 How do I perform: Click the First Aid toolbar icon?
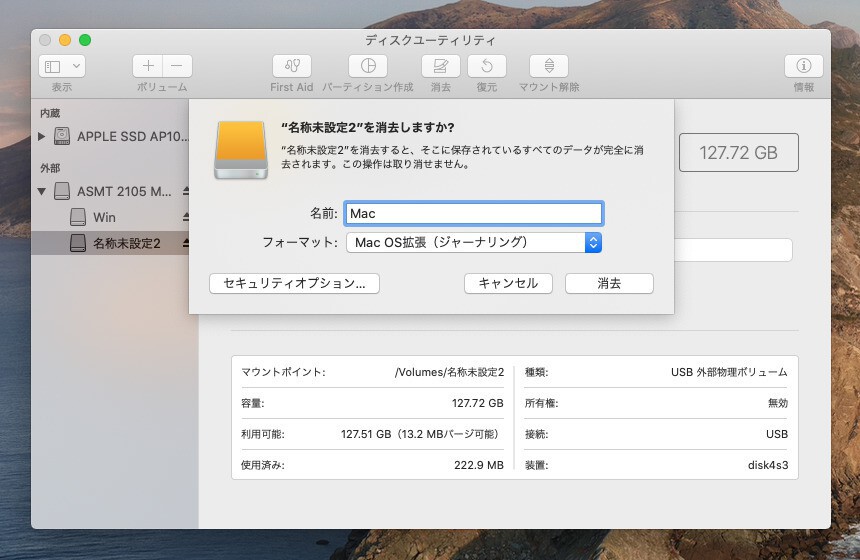click(291, 66)
